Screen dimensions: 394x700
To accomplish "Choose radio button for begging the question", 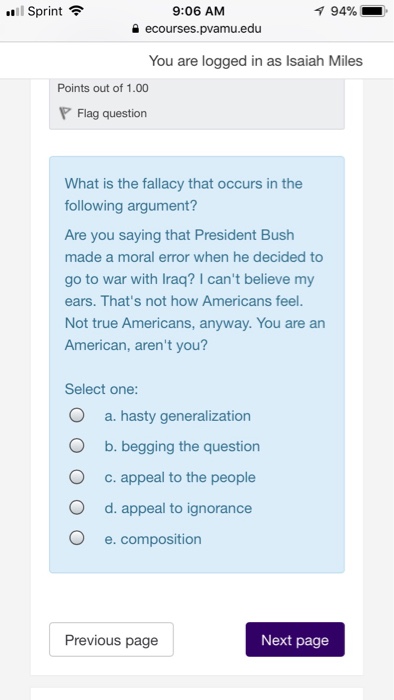I will click(x=77, y=446).
